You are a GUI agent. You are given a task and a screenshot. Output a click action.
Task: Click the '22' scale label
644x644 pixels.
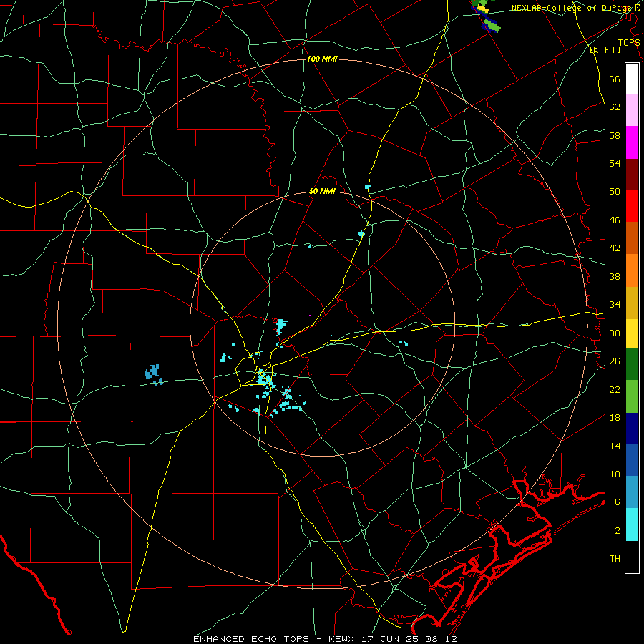(x=615, y=389)
